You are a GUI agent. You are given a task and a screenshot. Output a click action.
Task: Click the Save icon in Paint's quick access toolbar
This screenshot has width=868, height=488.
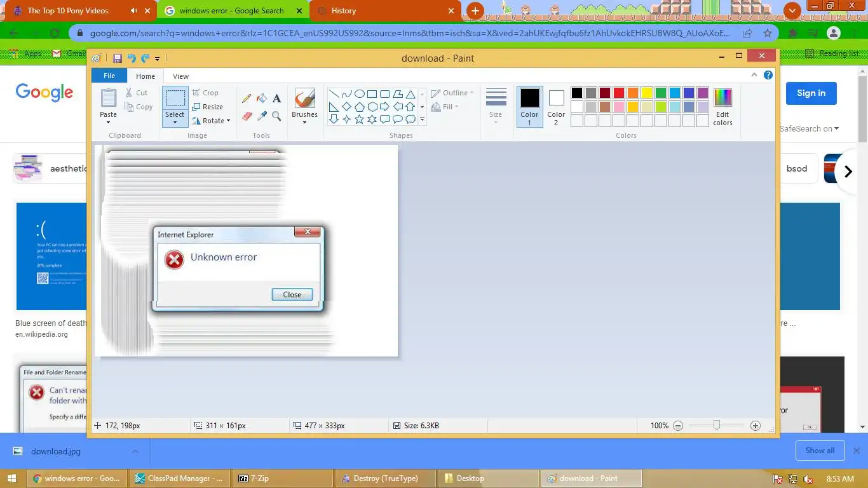[118, 58]
